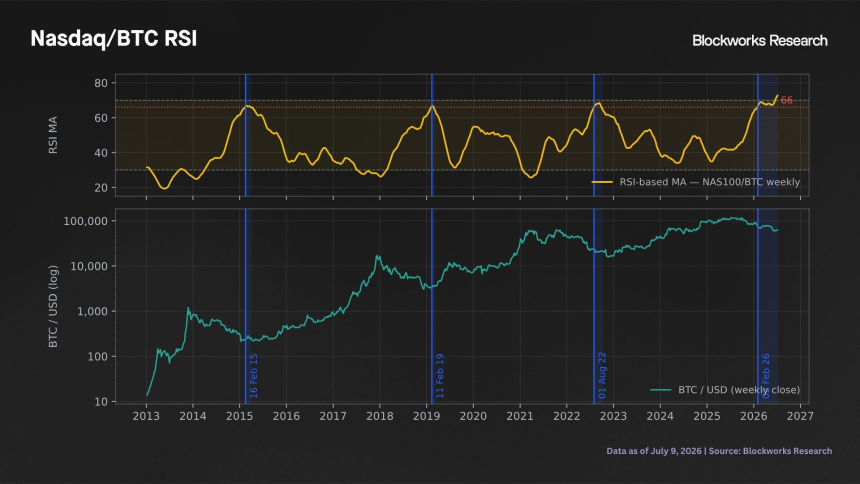The height and width of the screenshot is (484, 860).
Task: Select the 11 Feb 19 vertical marker label
Action: click(x=440, y=376)
